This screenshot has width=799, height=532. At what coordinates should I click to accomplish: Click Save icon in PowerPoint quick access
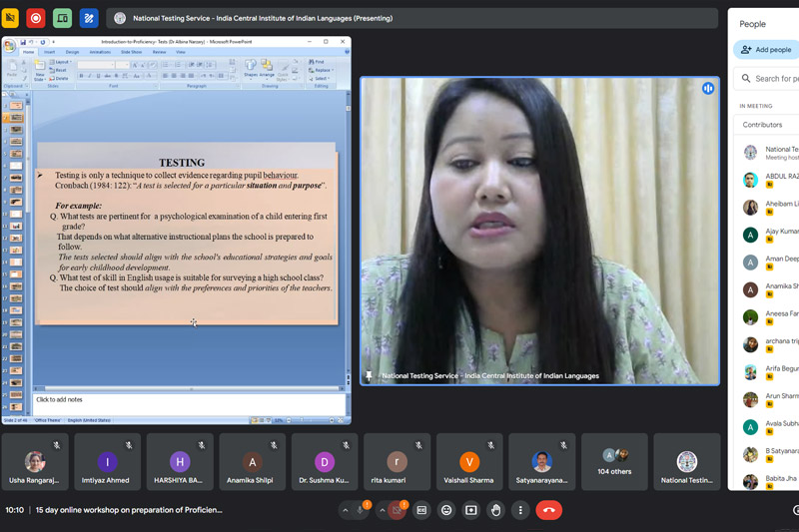(23, 42)
